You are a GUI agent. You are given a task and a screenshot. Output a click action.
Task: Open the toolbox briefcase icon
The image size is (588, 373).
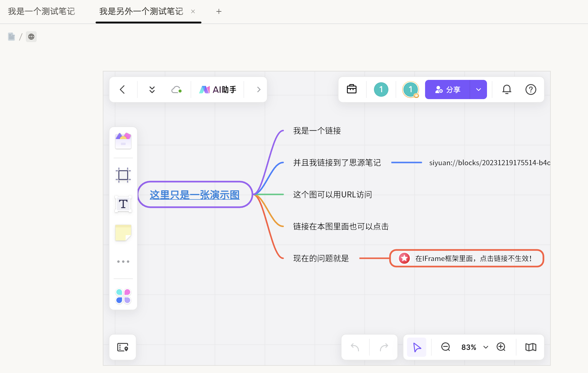pos(351,89)
